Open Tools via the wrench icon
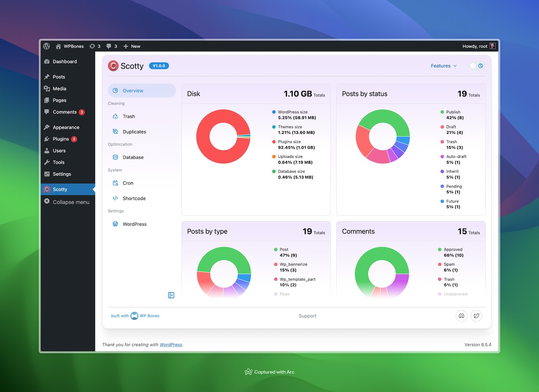 [47, 162]
